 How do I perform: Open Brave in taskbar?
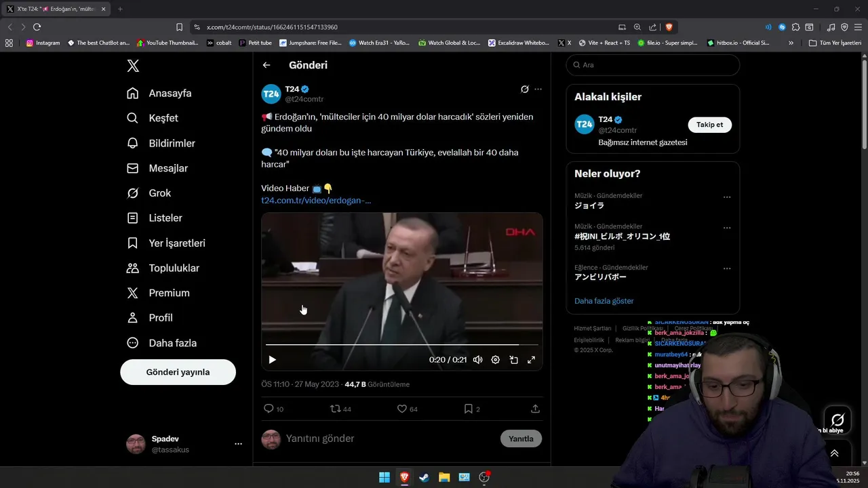tap(404, 477)
